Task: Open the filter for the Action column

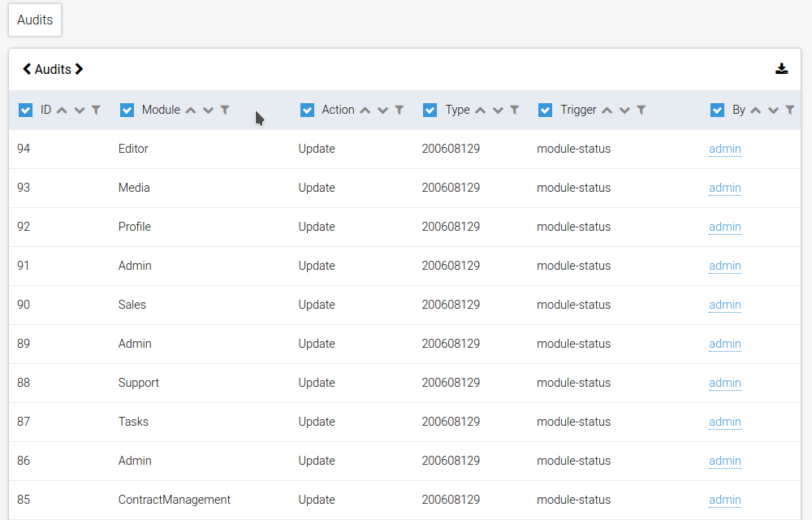Action: 399,110
